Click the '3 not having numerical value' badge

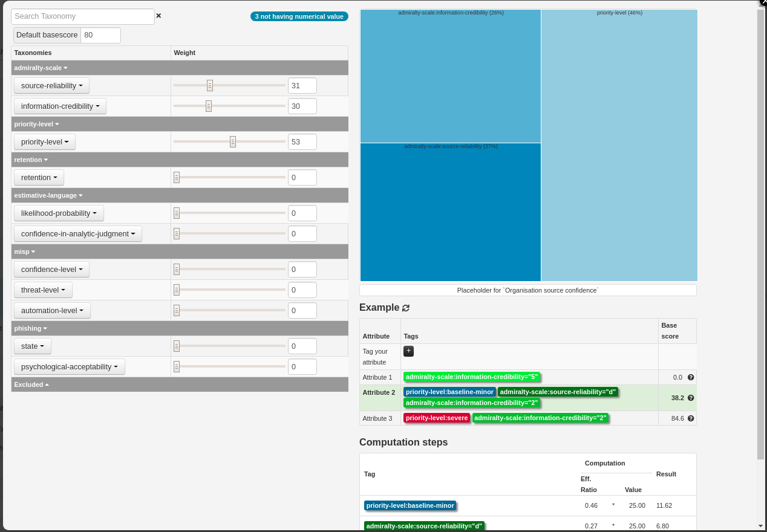299,16
